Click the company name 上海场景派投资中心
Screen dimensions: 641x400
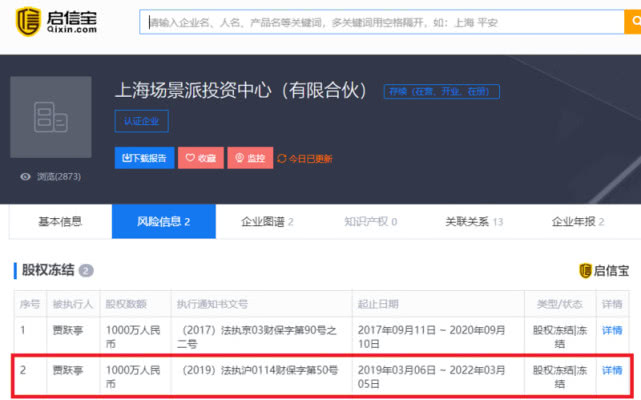[x=241, y=90]
